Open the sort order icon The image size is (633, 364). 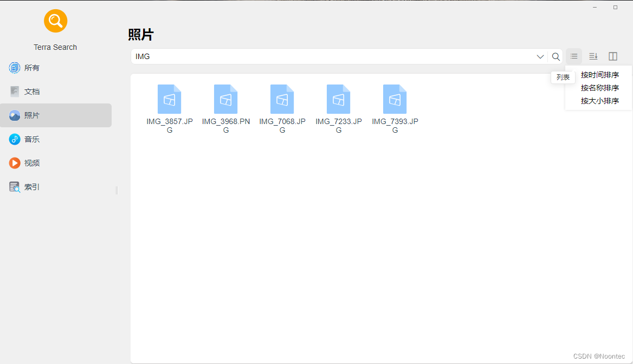pos(593,56)
